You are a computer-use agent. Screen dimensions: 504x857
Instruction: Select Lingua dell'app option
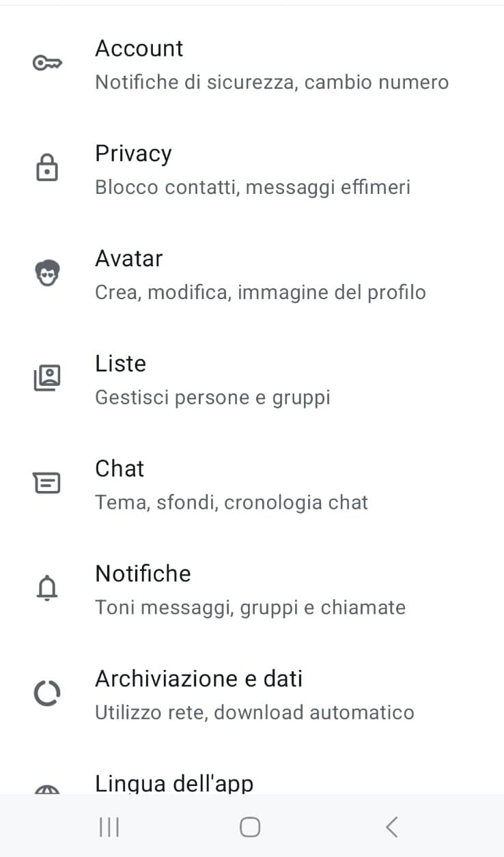tap(174, 783)
